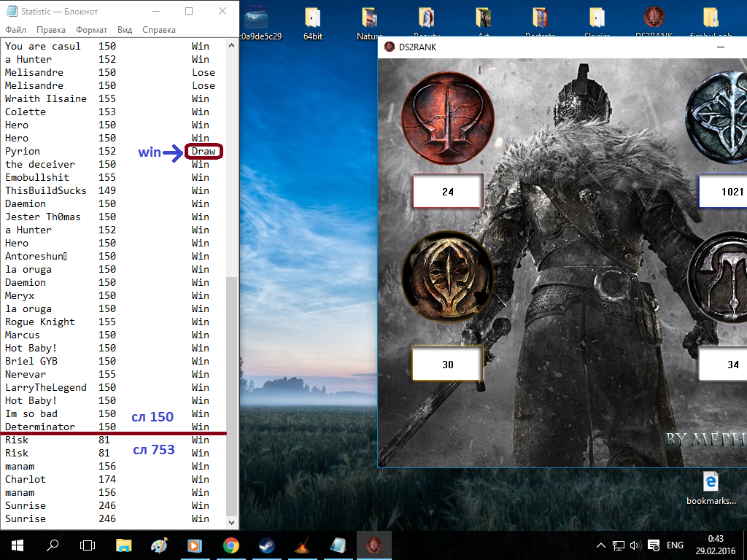The height and width of the screenshot is (560, 747).
Task: Launch File Explorer from the taskbar
Action: pyautogui.click(x=123, y=545)
